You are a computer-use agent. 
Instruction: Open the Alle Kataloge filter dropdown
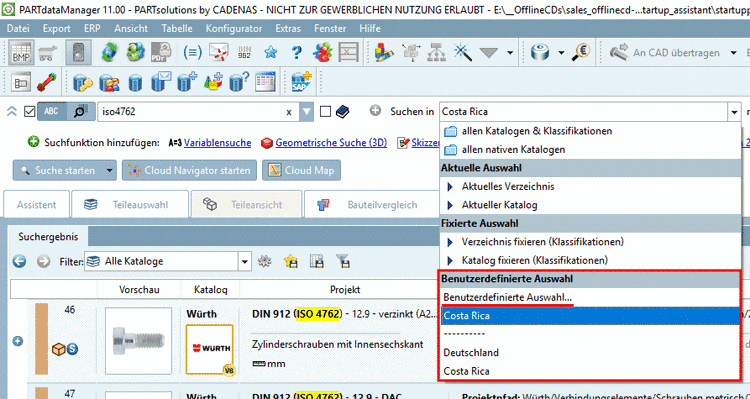coord(245,261)
